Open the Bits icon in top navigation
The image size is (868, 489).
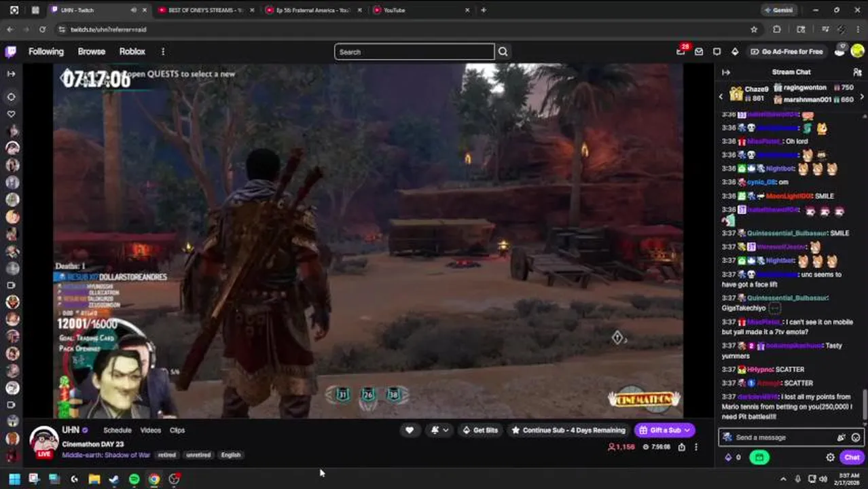734,52
